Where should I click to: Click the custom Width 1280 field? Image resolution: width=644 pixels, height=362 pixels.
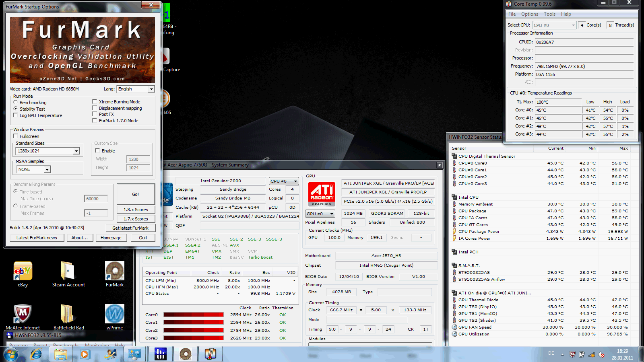point(138,159)
